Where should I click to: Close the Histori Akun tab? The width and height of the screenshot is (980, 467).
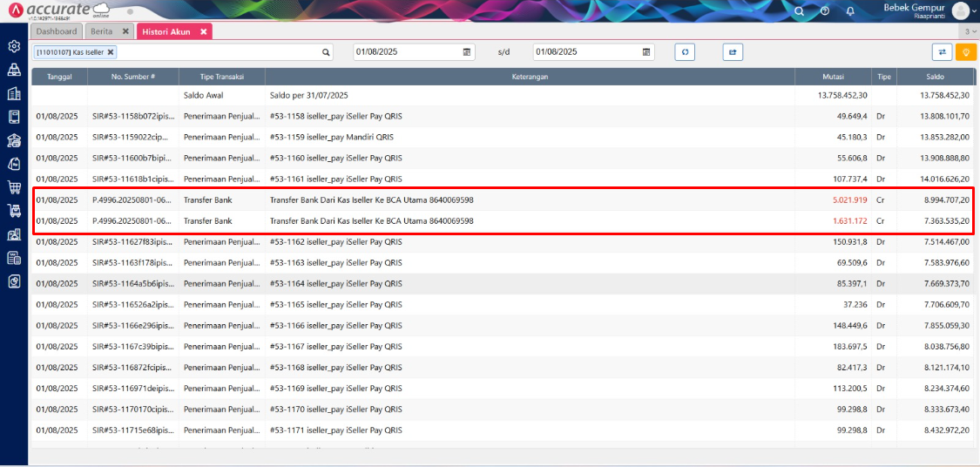pyautogui.click(x=203, y=31)
